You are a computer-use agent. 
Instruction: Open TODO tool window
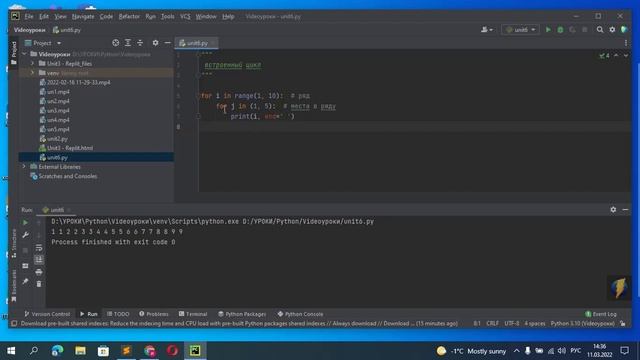click(x=118, y=314)
